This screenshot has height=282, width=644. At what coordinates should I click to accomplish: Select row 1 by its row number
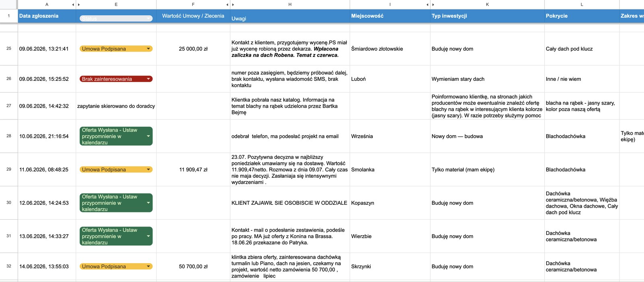point(9,16)
